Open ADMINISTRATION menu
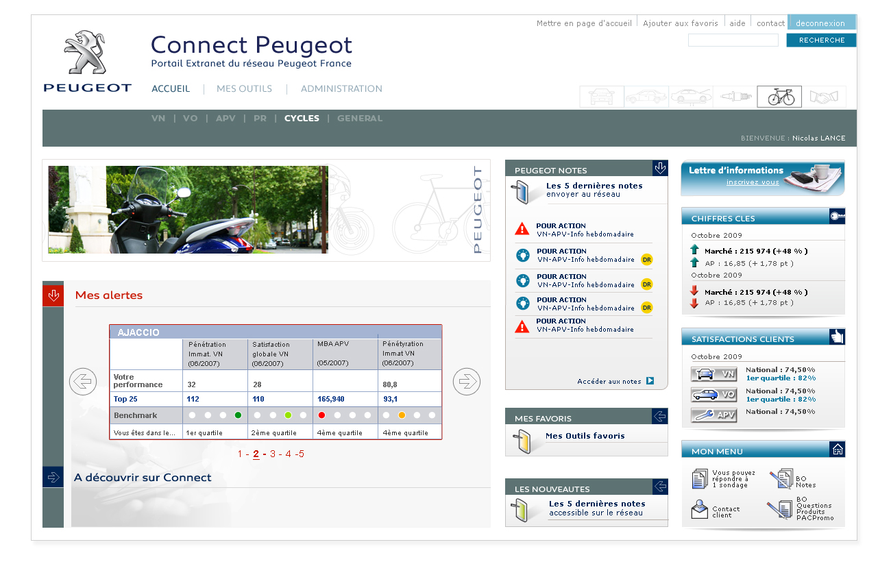The image size is (891, 588). 341,89
